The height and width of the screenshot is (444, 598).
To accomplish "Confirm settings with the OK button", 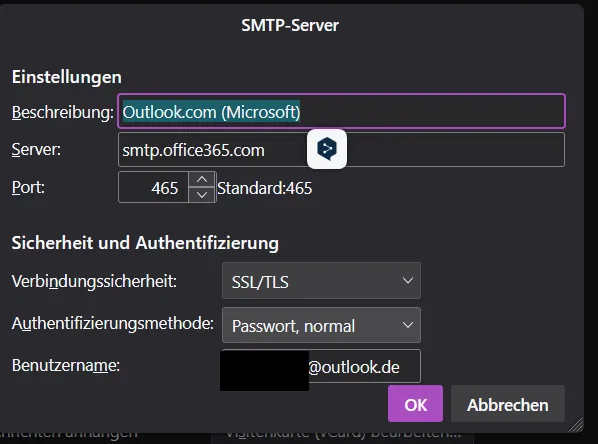I will click(415, 404).
